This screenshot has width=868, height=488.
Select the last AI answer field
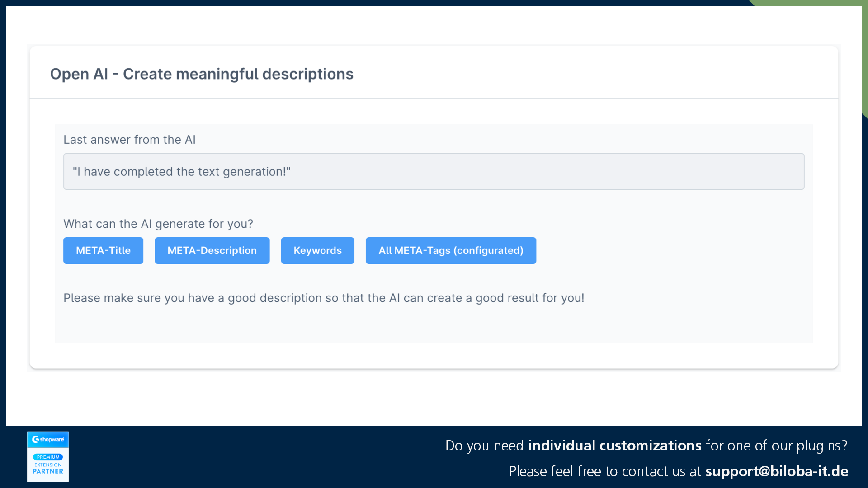[434, 171]
